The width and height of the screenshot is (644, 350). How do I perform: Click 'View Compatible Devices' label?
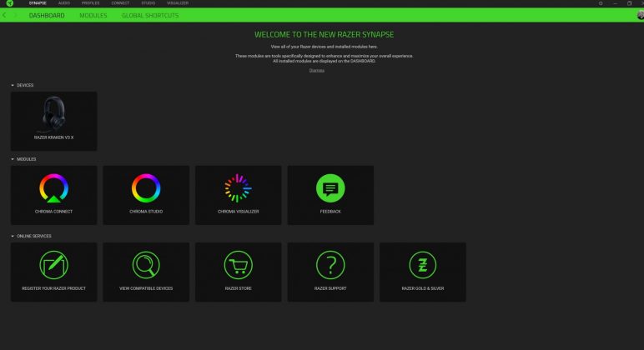click(x=146, y=288)
